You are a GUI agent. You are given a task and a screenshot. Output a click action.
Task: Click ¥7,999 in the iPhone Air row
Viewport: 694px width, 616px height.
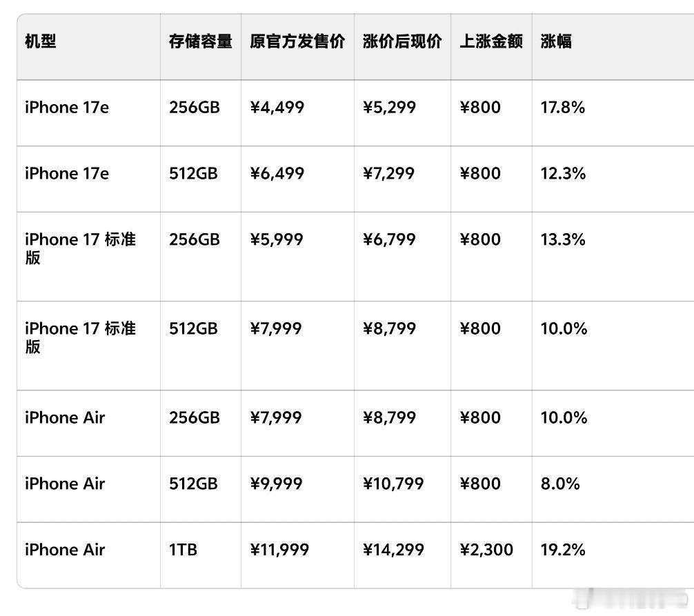[x=276, y=418]
